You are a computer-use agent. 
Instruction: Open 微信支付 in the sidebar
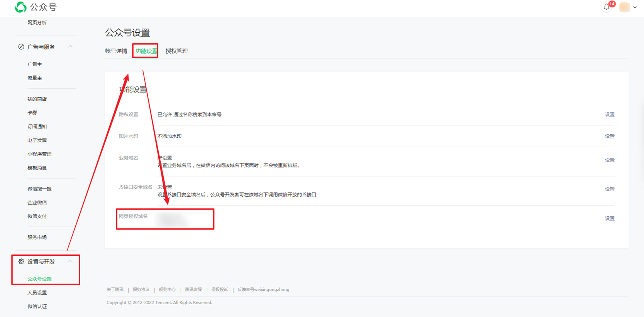pos(37,216)
